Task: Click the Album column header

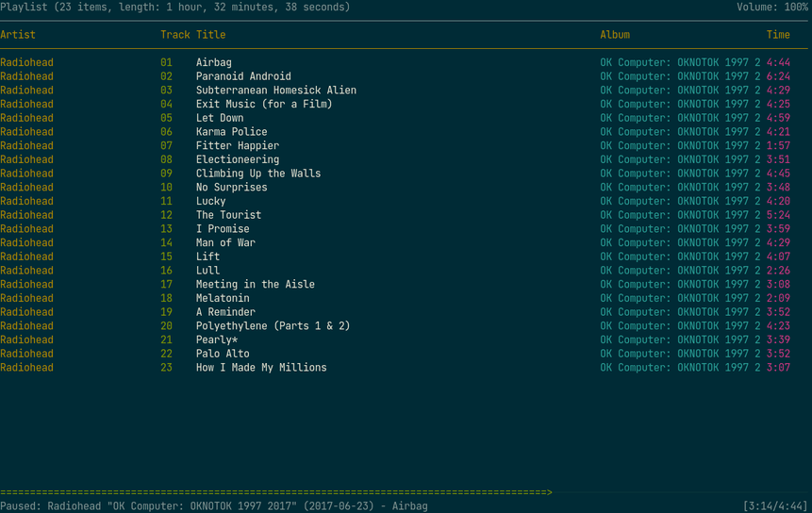Action: click(615, 35)
